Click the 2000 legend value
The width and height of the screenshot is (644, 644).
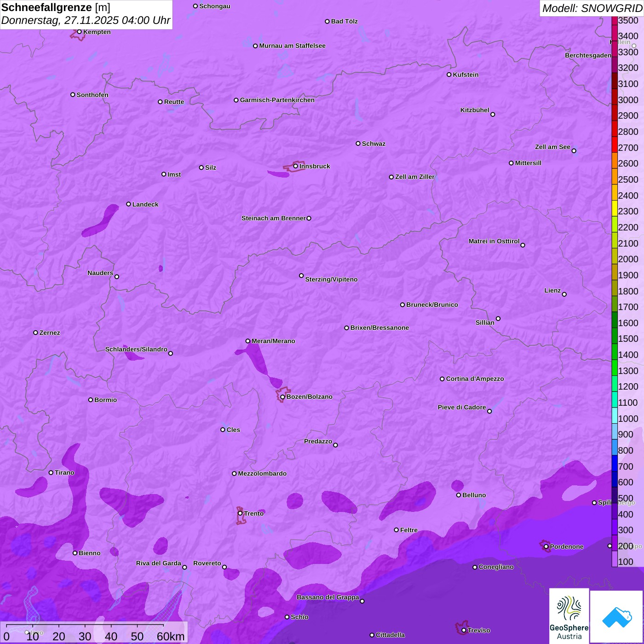pos(628,259)
